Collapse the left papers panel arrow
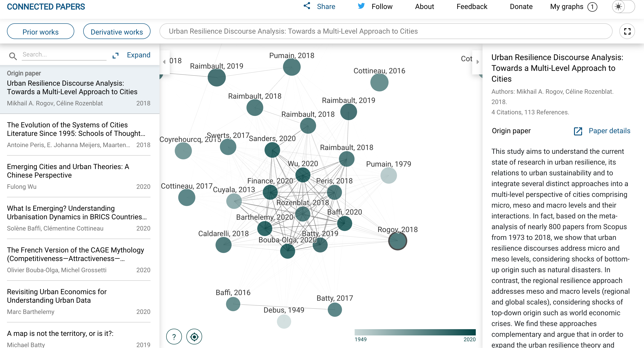This screenshot has height=348, width=644. tap(164, 62)
